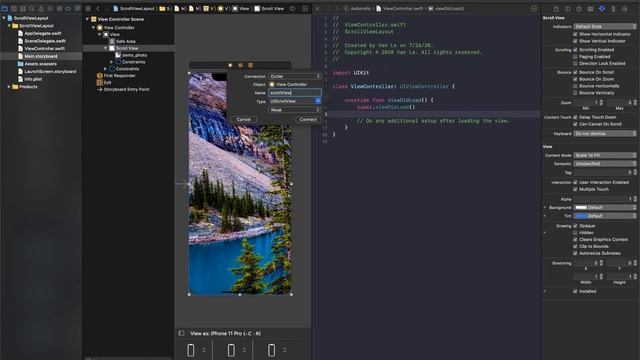This screenshot has height=360, width=640.
Task: Toggle User Interaction Enabled checkbox
Action: coord(575,182)
